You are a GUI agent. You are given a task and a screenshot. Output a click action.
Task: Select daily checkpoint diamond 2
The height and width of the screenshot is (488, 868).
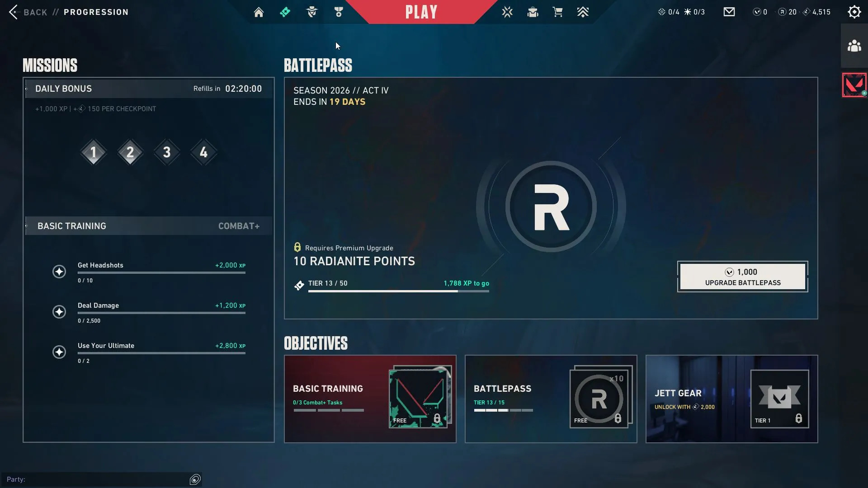[x=130, y=152]
